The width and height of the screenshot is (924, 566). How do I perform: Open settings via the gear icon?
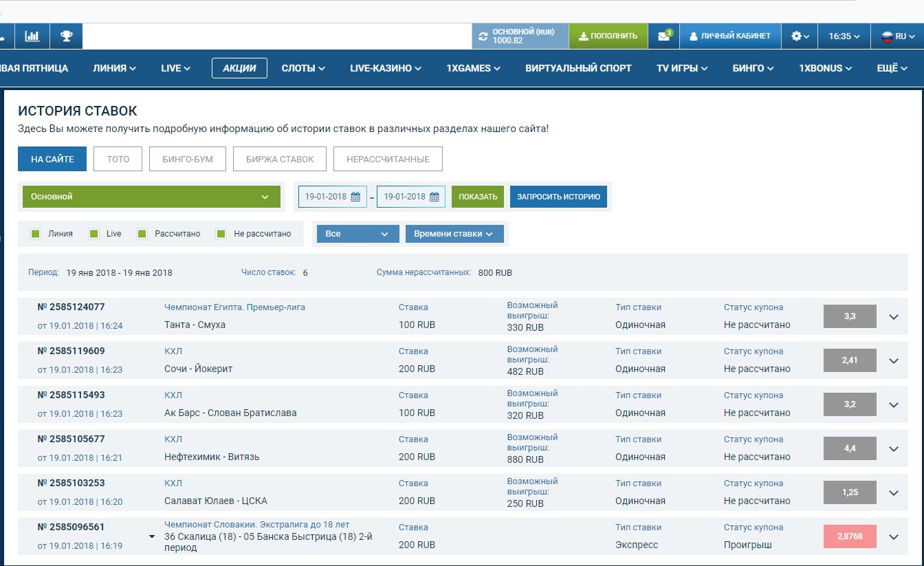[x=795, y=36]
